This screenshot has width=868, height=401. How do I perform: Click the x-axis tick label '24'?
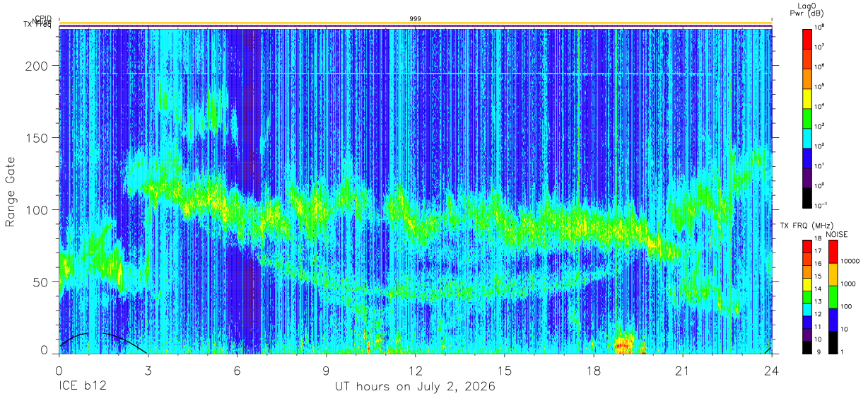(771, 371)
